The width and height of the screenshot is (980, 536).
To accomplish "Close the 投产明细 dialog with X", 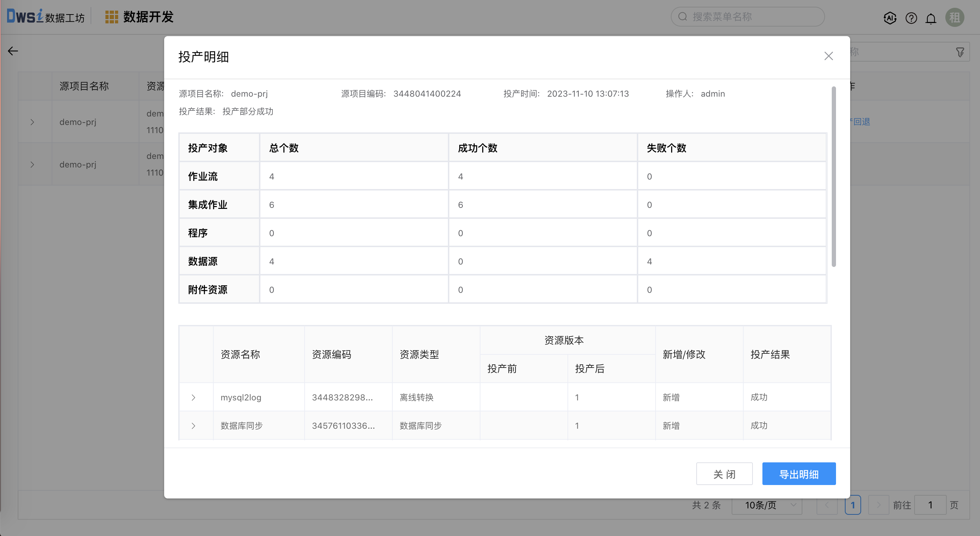I will pos(828,56).
